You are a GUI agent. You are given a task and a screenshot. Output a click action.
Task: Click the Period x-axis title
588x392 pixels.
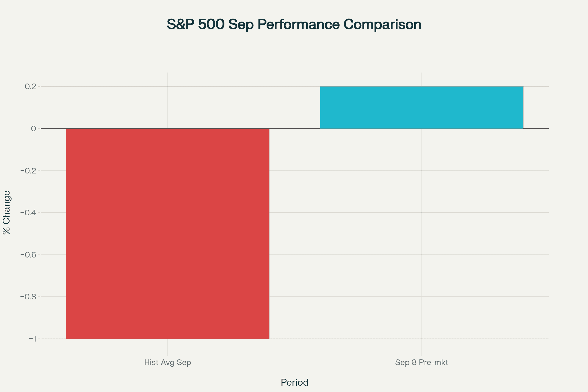coord(294,382)
